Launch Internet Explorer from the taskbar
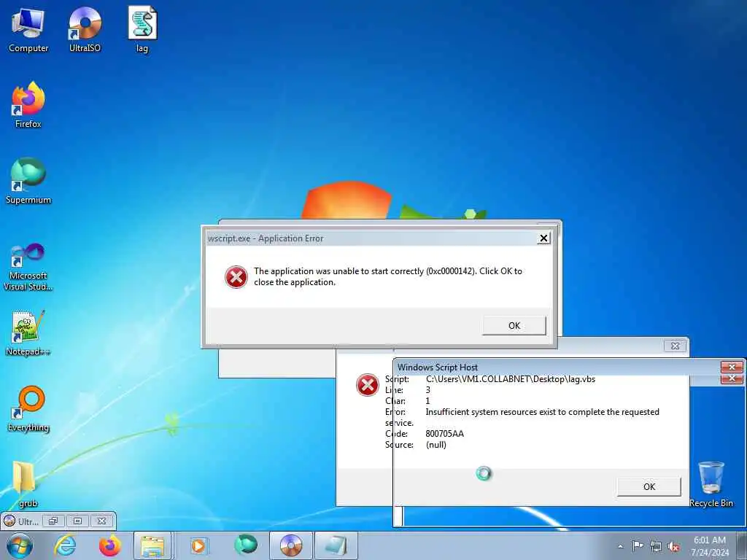The height and width of the screenshot is (560, 747). pyautogui.click(x=65, y=545)
